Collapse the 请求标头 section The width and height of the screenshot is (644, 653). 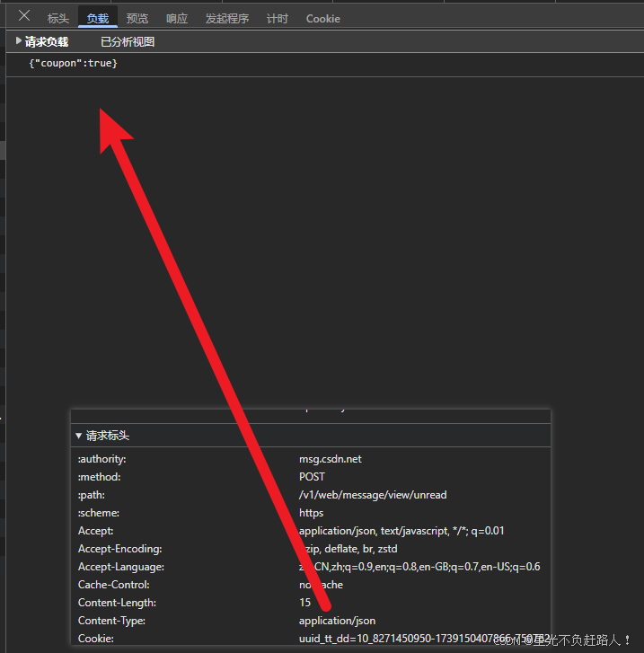pos(79,436)
